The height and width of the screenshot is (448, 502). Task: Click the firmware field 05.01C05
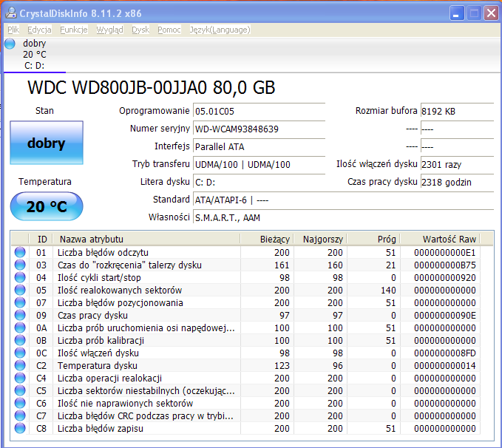pyautogui.click(x=259, y=112)
